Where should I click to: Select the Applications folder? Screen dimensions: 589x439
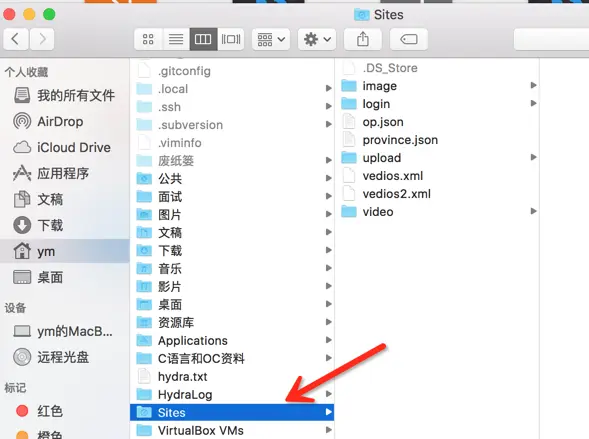point(232,340)
